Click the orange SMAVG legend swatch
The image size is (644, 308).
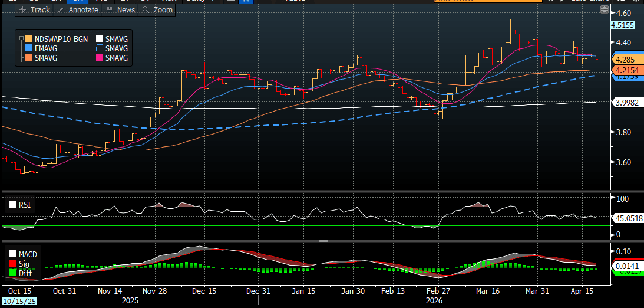point(28,58)
